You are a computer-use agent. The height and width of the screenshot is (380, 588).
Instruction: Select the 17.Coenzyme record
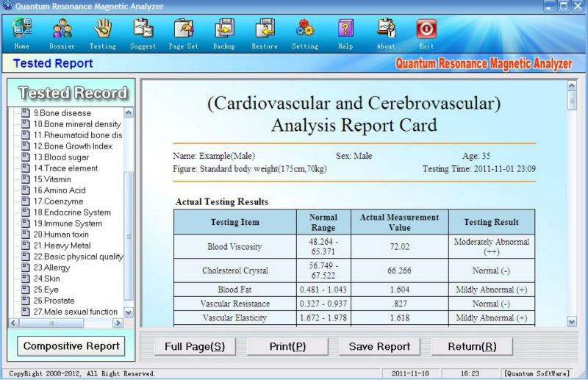pos(59,201)
